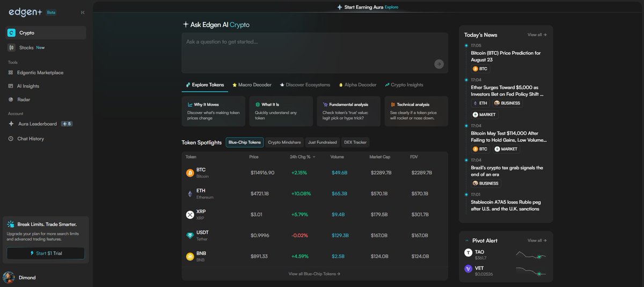
Task: Click the Market Cap column header
Action: coord(380,157)
